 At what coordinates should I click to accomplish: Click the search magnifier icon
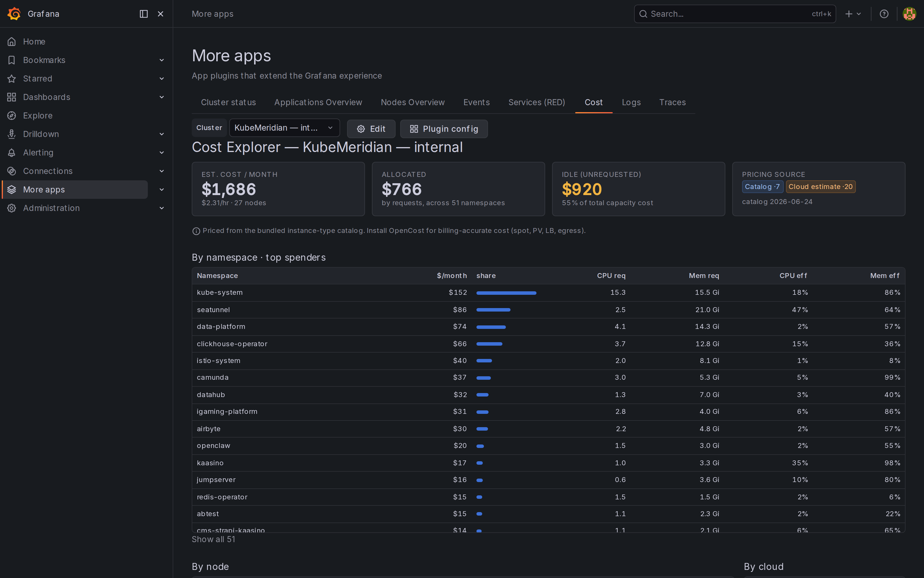coord(643,14)
